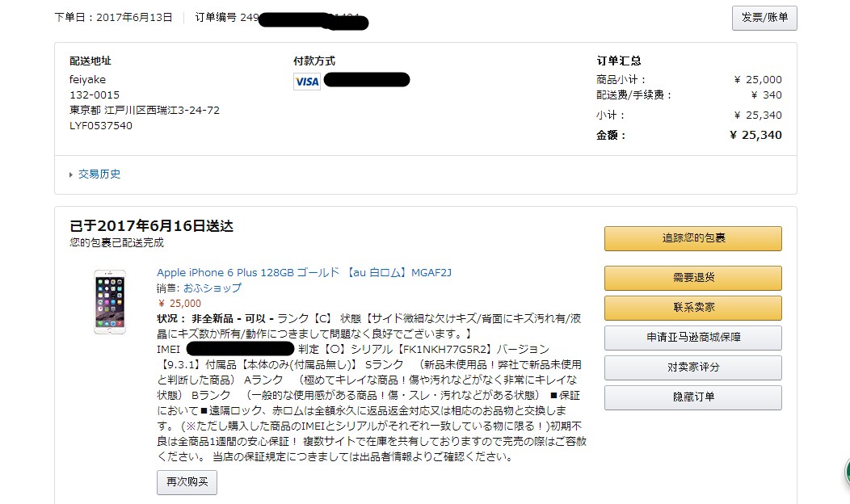The width and height of the screenshot is (850, 504).
Task: Open the 发票/账单 invoice button
Action: 764,18
